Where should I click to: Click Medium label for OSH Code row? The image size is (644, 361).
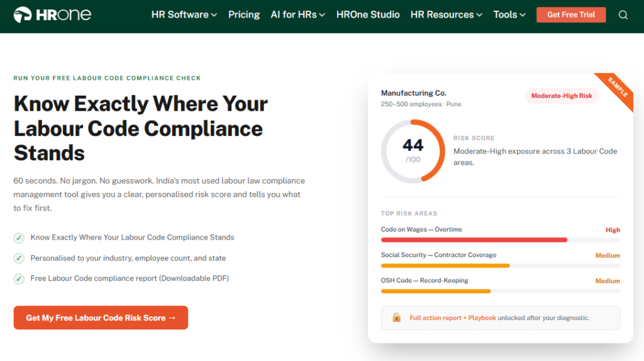(x=608, y=281)
